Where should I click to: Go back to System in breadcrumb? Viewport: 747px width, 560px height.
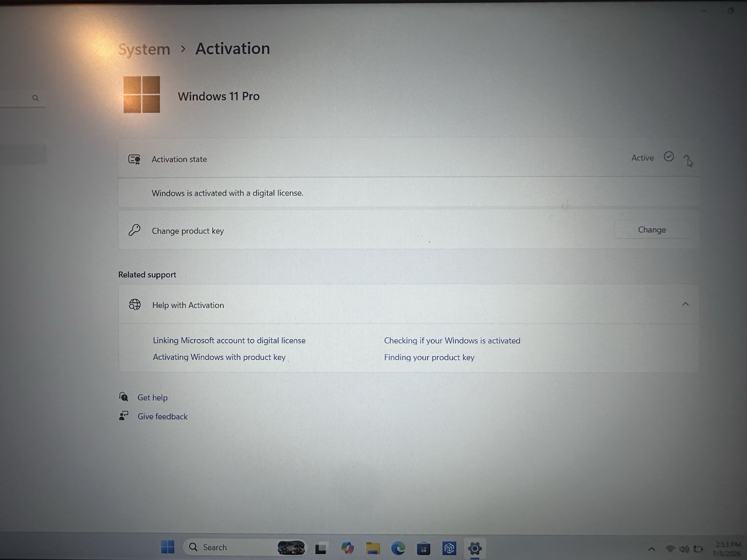[x=144, y=49]
